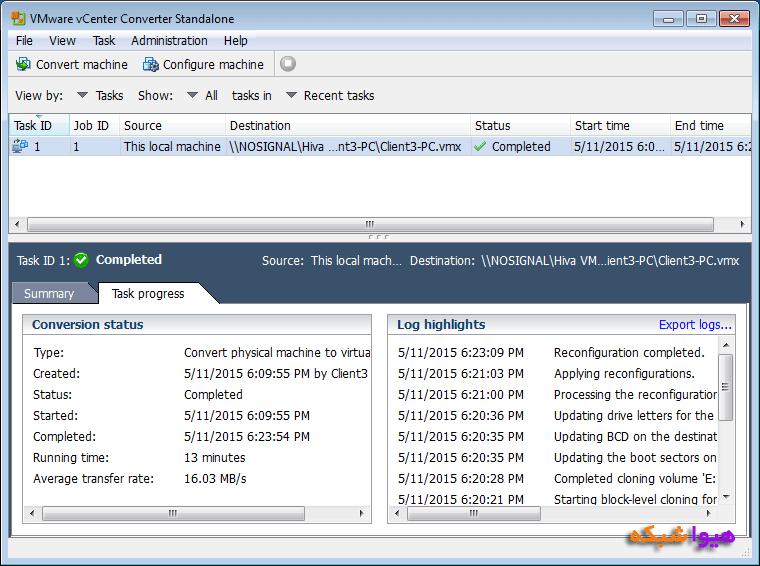The image size is (760, 566).
Task: Select the 'This local machine' source cell
Action: [172, 146]
